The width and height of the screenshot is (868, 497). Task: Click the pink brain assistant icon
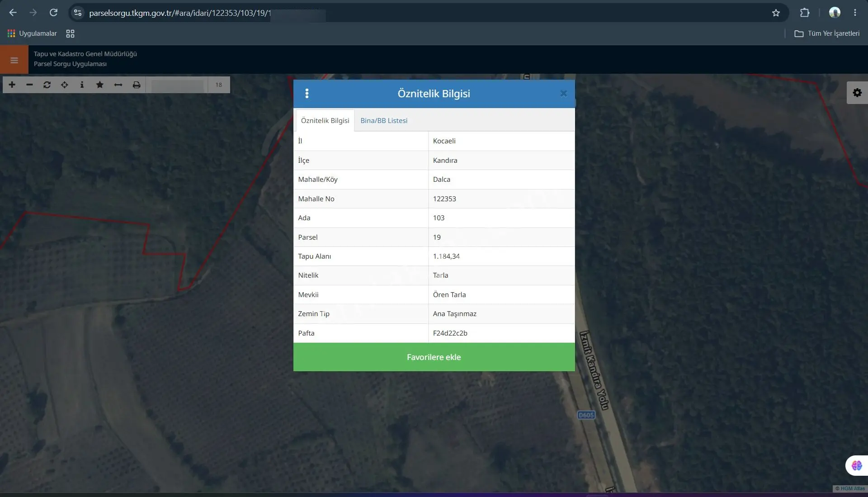[857, 465]
